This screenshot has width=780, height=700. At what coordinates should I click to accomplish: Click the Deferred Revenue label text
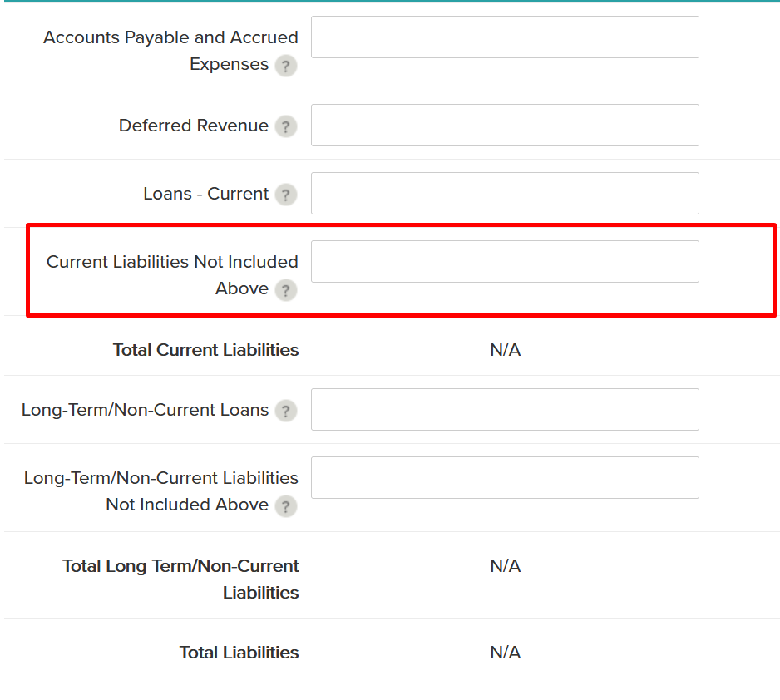(193, 126)
